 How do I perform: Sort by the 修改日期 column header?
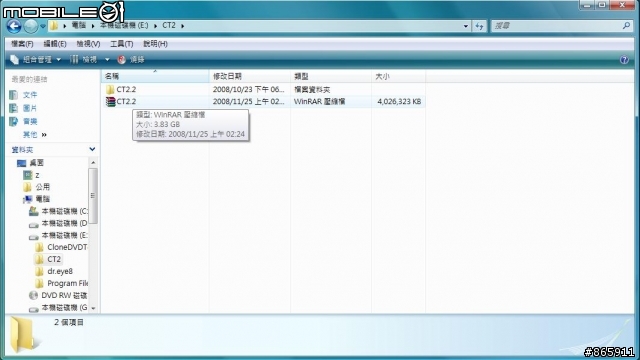250,76
